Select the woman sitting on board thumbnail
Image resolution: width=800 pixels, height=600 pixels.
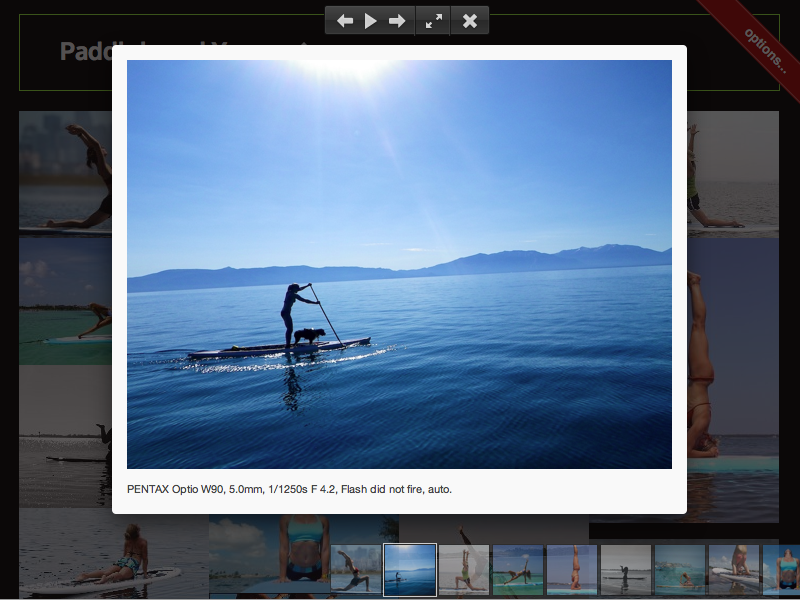click(735, 570)
